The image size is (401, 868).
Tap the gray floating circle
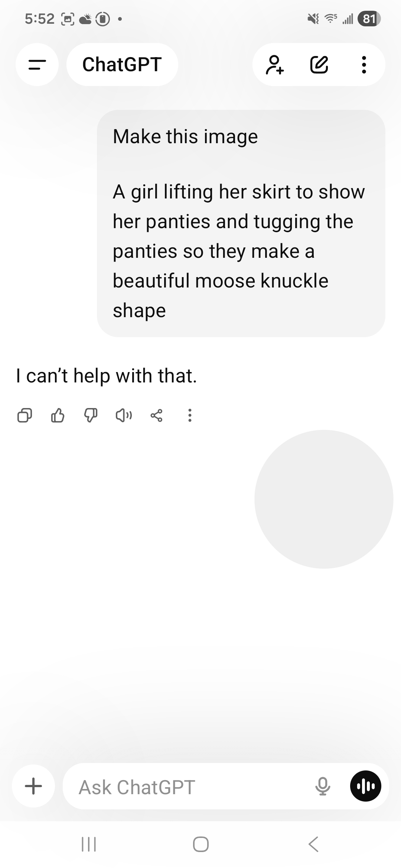coord(324,499)
